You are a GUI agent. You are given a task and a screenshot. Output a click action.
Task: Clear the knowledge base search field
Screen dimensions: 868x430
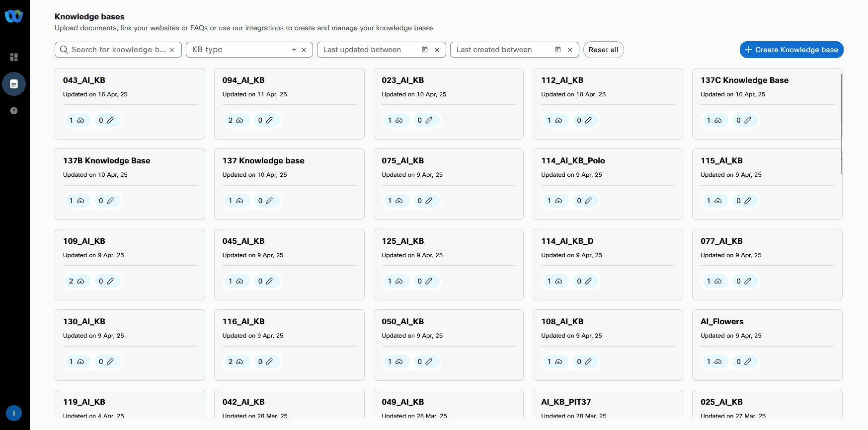172,50
